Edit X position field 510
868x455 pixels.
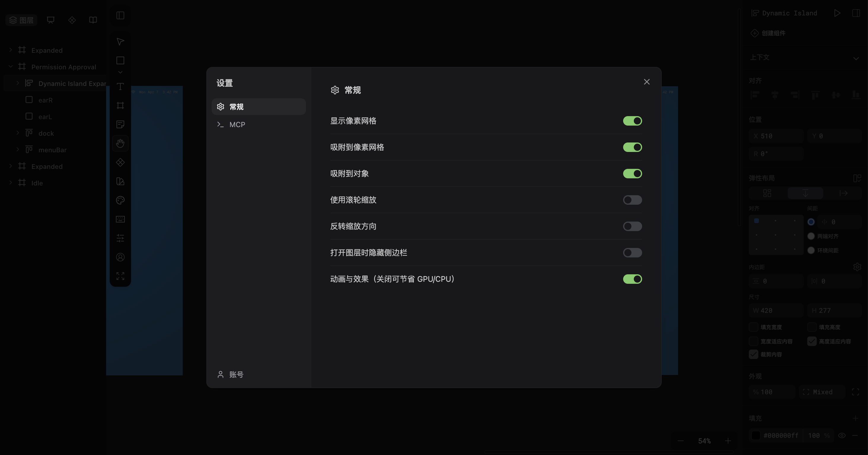point(776,136)
